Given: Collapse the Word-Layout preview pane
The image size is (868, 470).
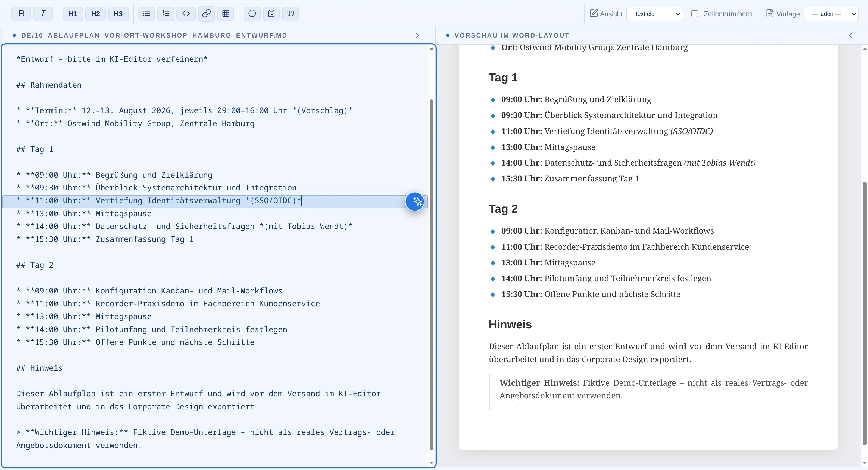Looking at the screenshot, I should point(851,35).
